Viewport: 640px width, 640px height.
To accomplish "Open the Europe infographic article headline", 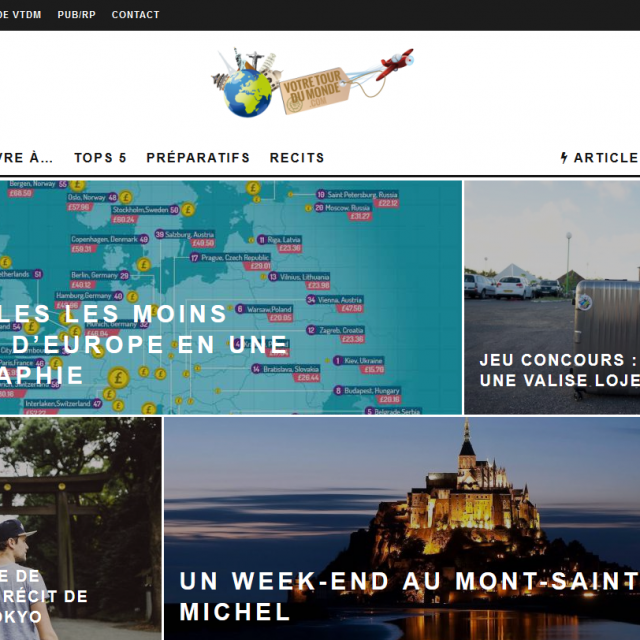I will 144,344.
